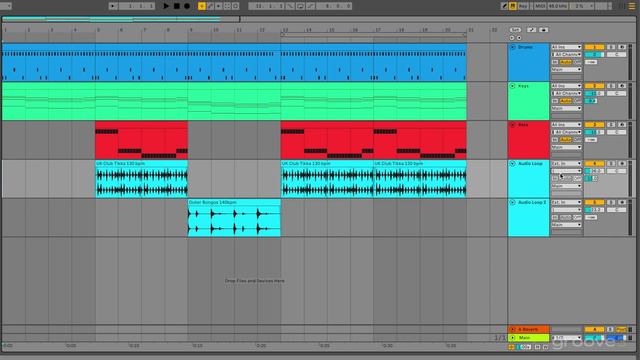Toggle Automation Arm next to overdub button
This screenshot has width=640, height=360.
[x=210, y=6]
